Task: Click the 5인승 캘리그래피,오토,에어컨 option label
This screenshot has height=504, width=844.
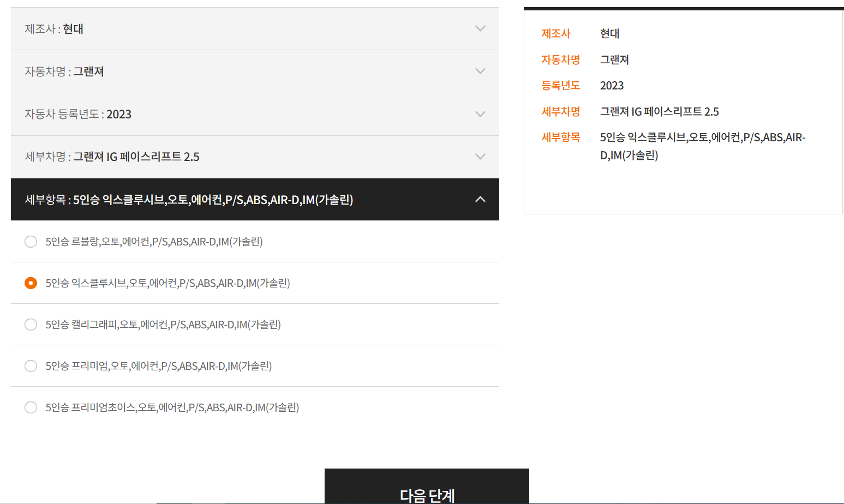Action: click(x=163, y=325)
